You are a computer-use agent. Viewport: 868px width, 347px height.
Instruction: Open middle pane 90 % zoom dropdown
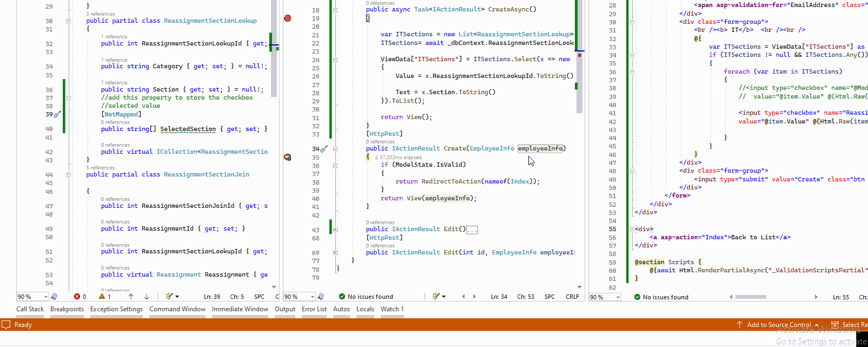point(313,297)
